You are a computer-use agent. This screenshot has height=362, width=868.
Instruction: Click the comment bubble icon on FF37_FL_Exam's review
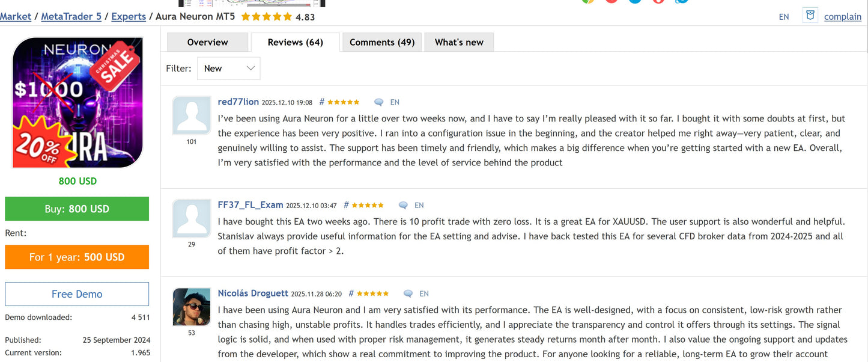pyautogui.click(x=403, y=206)
